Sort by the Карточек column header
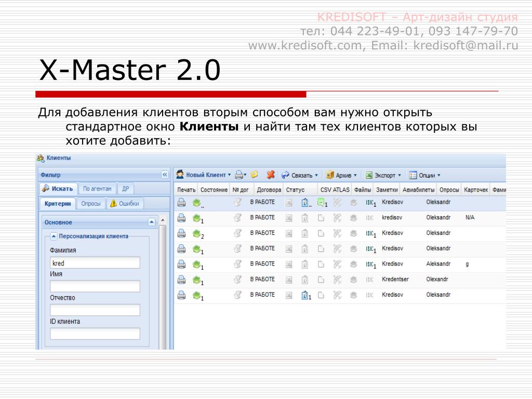The height and width of the screenshot is (399, 532). tap(476, 190)
